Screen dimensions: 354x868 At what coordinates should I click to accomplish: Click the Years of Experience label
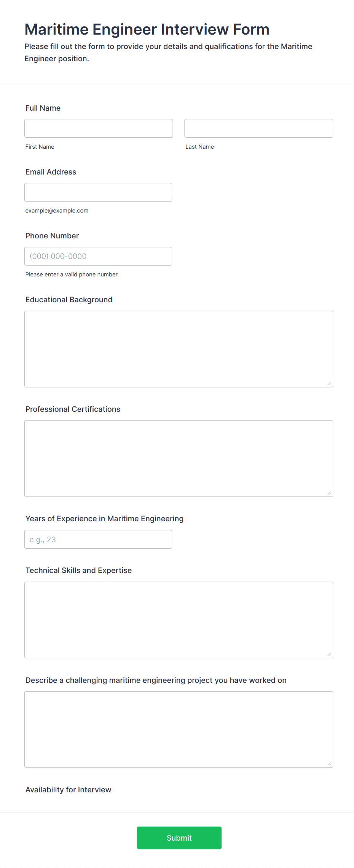[104, 519]
